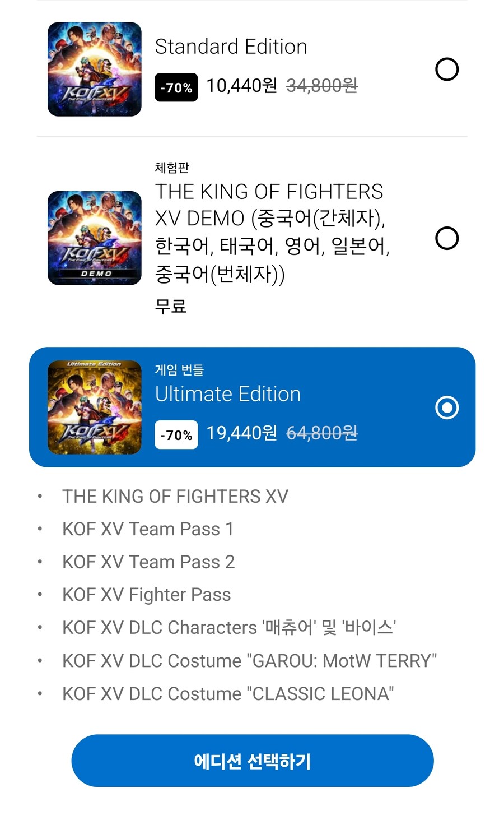Click the Ultimate Edition cover art
The width and height of the screenshot is (504, 820).
94,407
